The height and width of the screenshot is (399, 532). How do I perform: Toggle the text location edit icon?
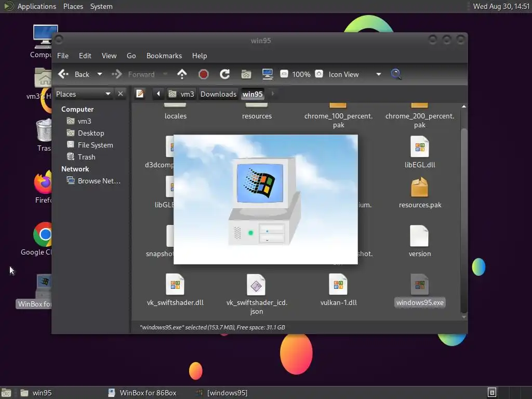(140, 94)
